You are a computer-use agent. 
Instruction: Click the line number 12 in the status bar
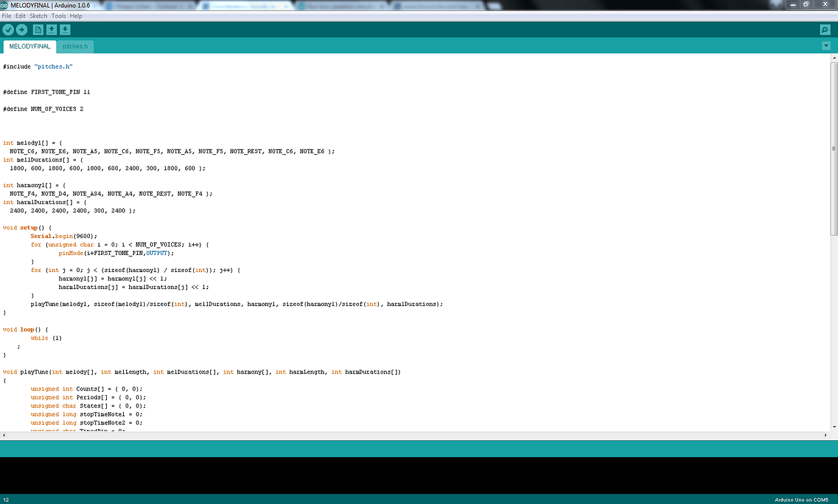click(x=5, y=499)
